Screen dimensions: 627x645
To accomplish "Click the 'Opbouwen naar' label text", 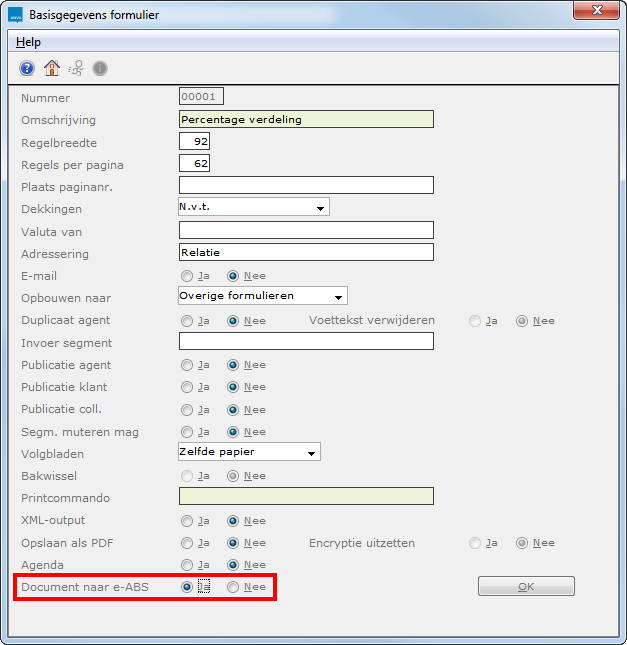I will (x=66, y=298).
